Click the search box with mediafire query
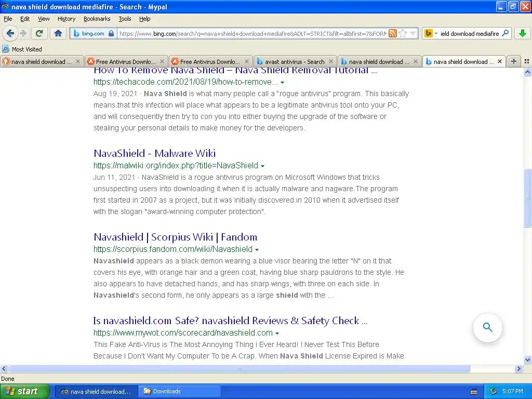 (470, 34)
